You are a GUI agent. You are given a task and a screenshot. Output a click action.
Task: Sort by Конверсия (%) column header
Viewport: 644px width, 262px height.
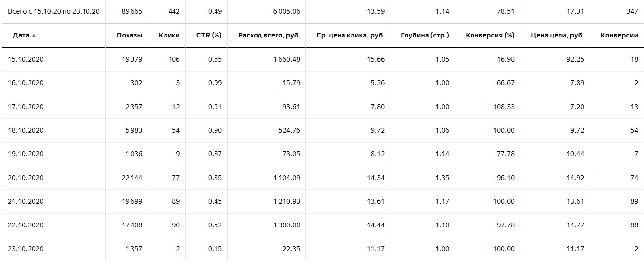[x=490, y=36]
